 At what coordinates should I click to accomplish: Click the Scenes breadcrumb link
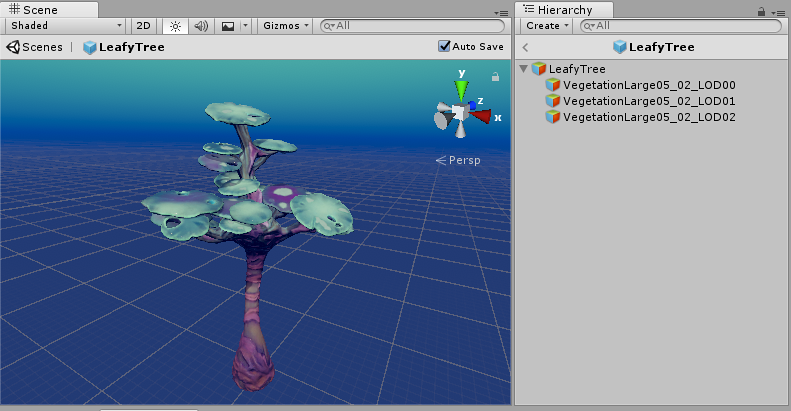click(36, 47)
